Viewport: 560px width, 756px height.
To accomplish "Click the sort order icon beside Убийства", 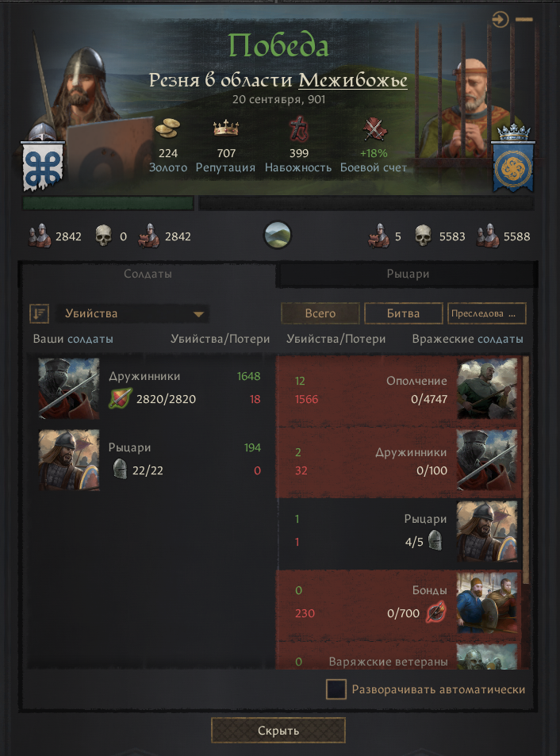I will (39, 313).
